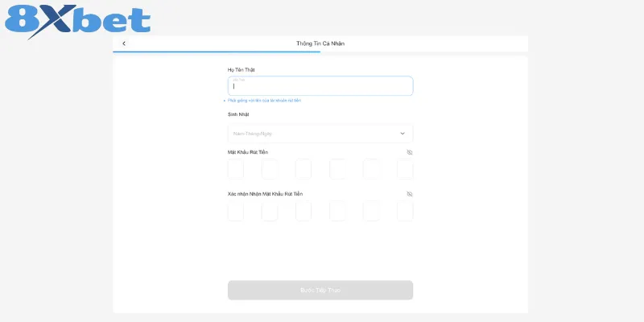Expand birthday picker via chevron arrow

coord(402,134)
